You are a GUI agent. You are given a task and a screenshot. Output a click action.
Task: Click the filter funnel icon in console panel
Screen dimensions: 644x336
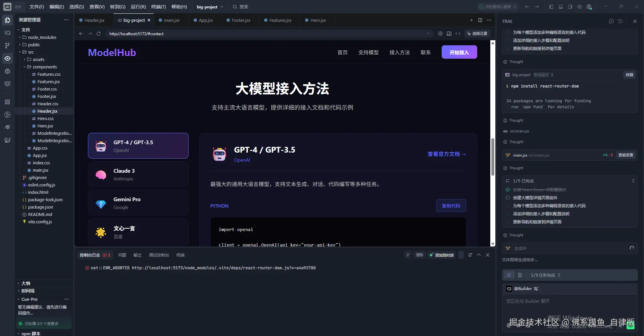click(x=407, y=255)
